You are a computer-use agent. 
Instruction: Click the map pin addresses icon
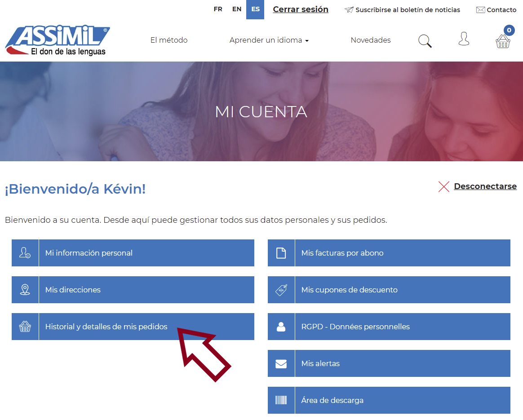coord(25,290)
